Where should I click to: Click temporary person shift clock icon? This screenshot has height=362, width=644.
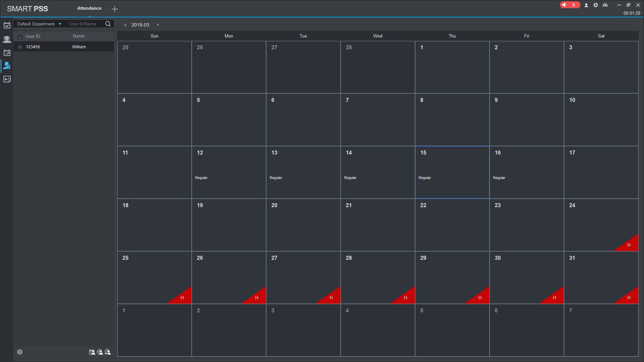(x=100, y=352)
